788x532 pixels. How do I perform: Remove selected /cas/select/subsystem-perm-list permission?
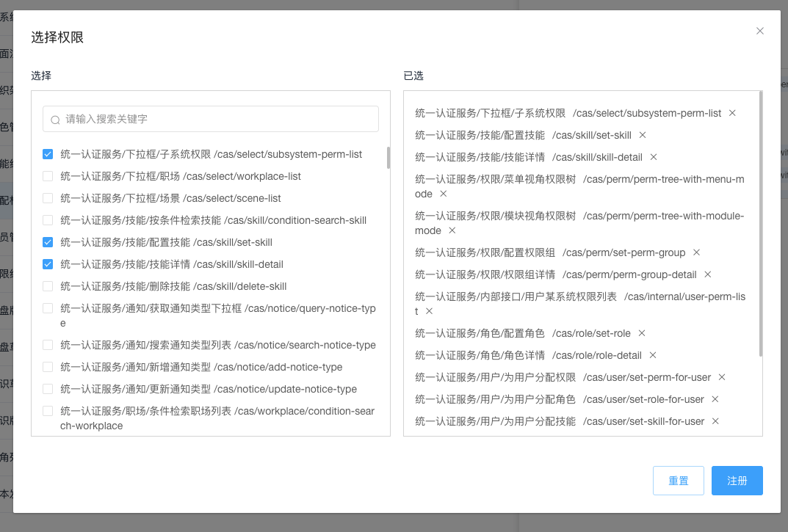732,113
